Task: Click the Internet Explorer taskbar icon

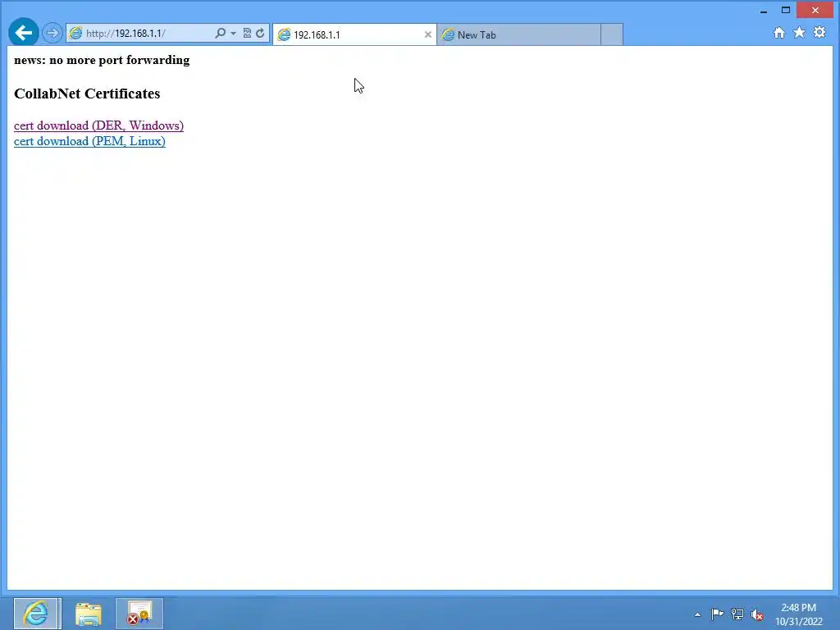Action: click(x=36, y=614)
